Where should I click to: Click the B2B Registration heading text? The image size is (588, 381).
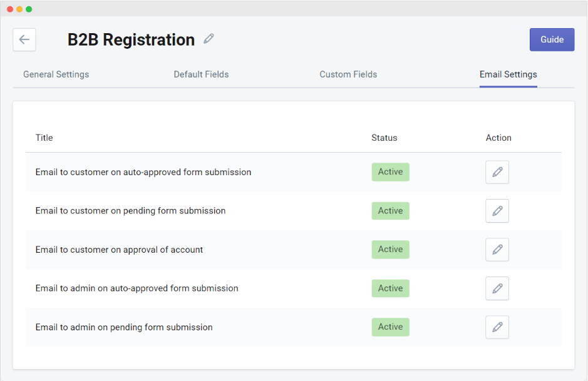(131, 39)
